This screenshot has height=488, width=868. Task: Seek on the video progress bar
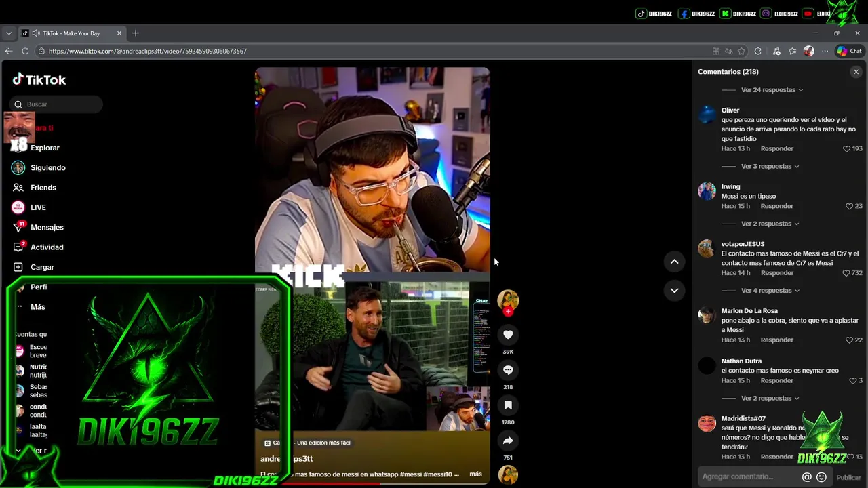(x=372, y=483)
